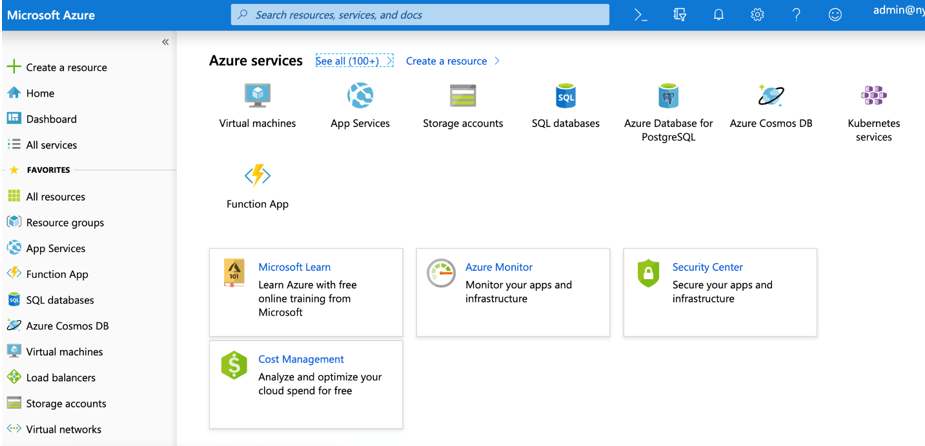Open the Azure Cosmos DB planet icon
This screenshot has height=446, width=925.
(770, 96)
